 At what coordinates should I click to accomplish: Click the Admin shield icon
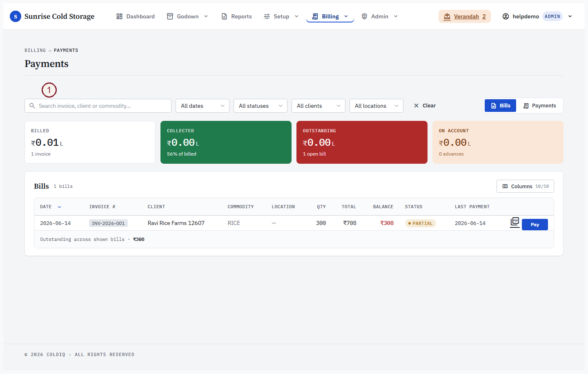[364, 16]
